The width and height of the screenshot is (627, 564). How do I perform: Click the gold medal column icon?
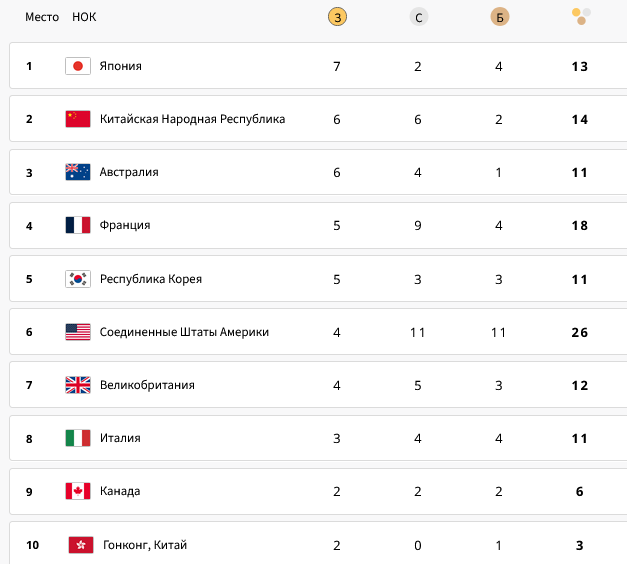(x=337, y=17)
